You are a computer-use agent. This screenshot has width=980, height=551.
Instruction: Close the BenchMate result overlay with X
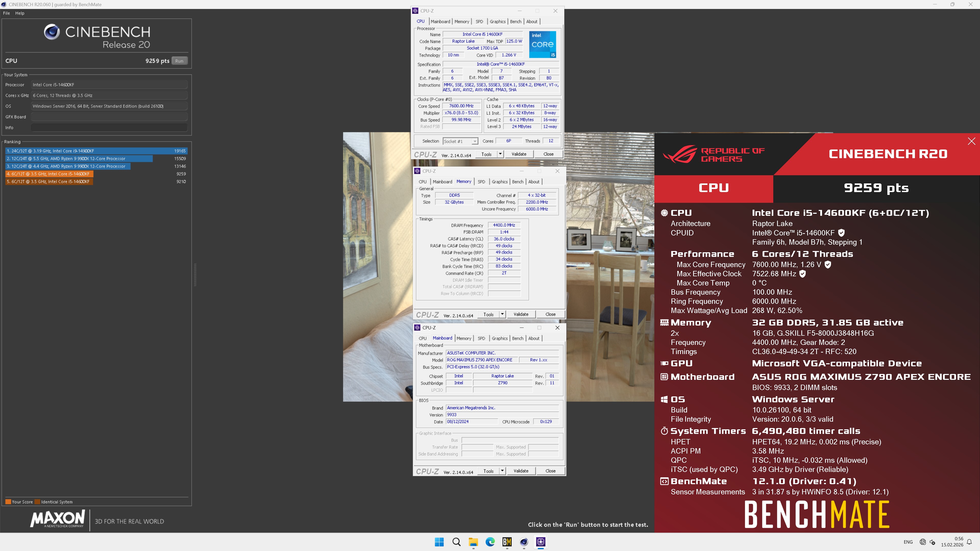pos(971,141)
